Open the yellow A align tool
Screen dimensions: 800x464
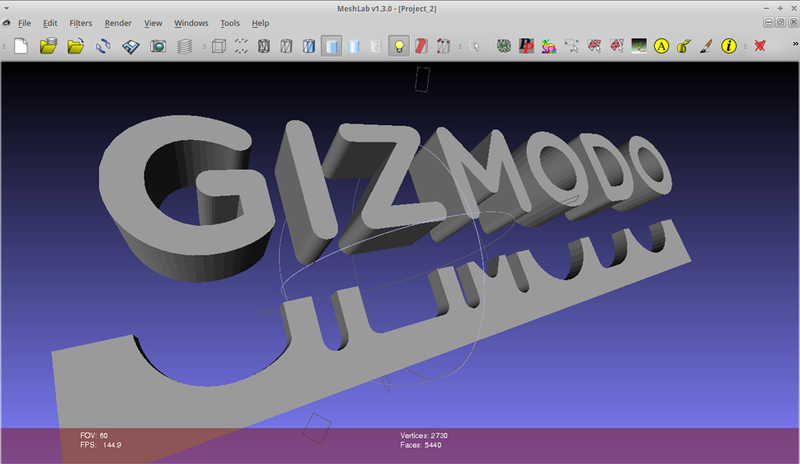tap(661, 46)
